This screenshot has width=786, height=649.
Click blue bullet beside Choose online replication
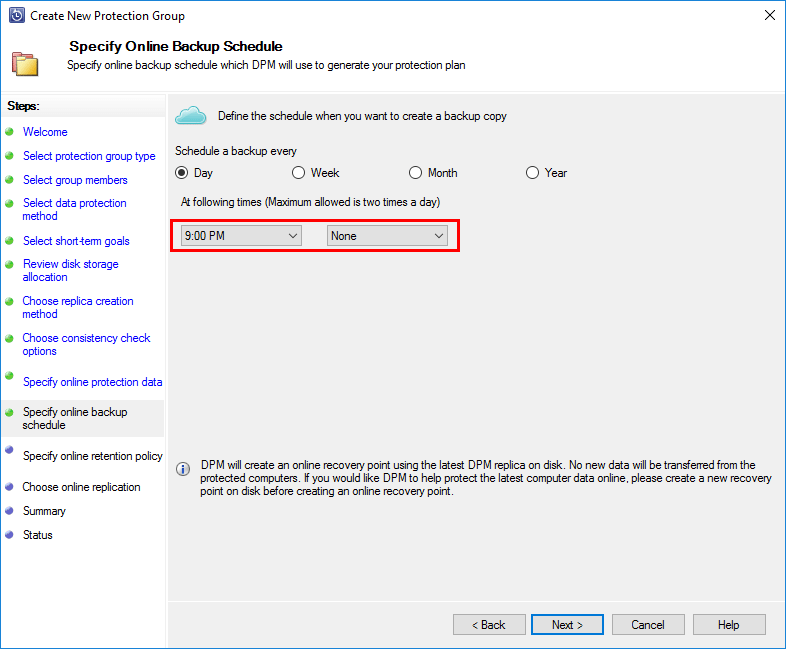click(9, 486)
